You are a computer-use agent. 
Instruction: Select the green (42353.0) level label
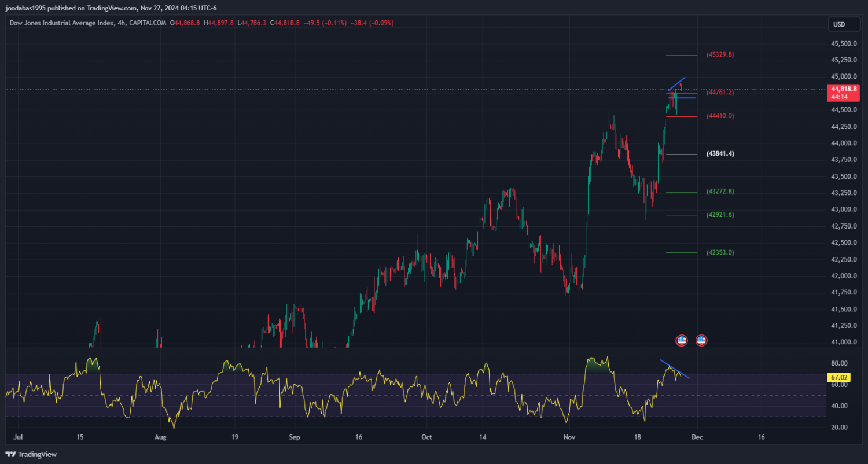coord(720,252)
